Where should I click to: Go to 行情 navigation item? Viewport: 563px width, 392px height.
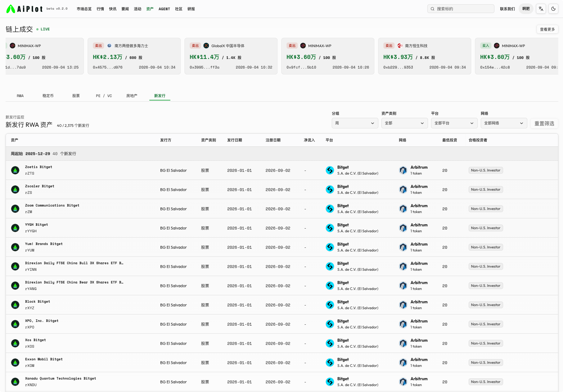[100, 9]
